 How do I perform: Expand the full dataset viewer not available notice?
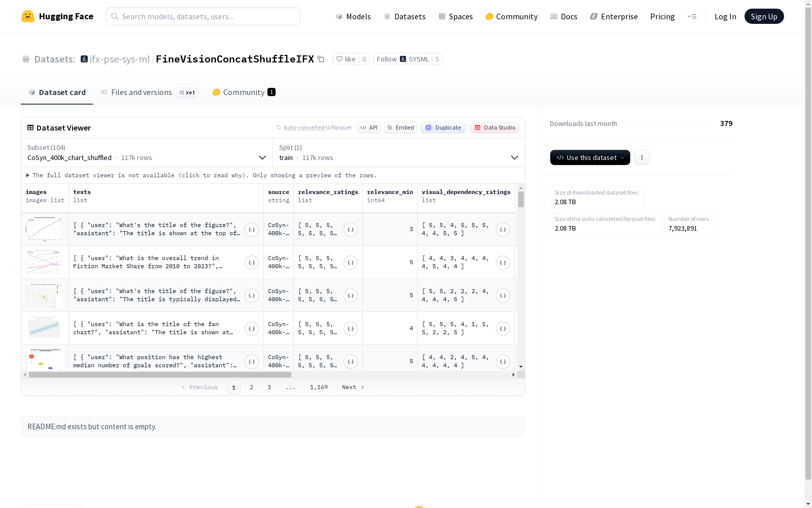(201, 175)
